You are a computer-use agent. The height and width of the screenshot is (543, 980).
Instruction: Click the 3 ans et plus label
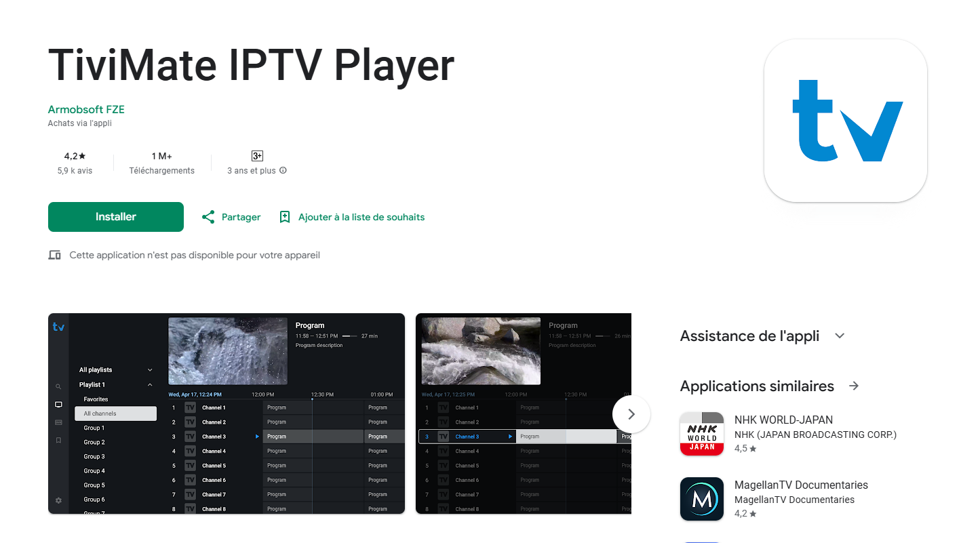pyautogui.click(x=252, y=171)
